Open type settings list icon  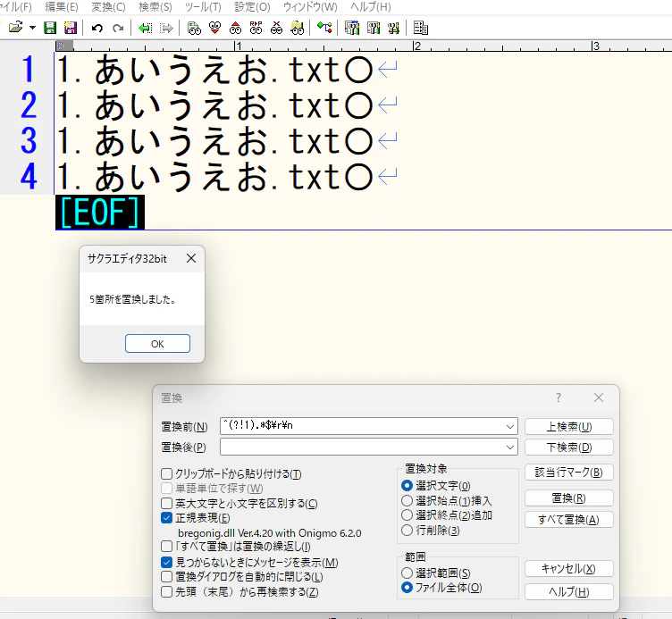pyautogui.click(x=352, y=29)
